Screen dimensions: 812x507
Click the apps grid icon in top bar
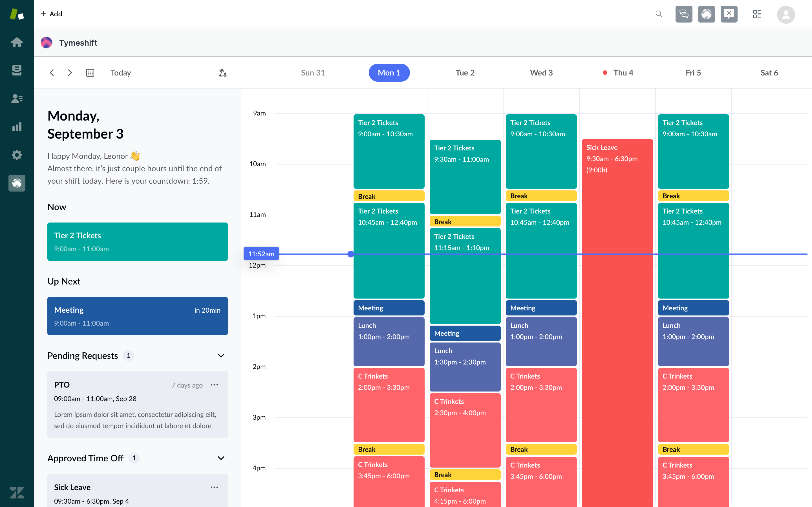coord(757,14)
